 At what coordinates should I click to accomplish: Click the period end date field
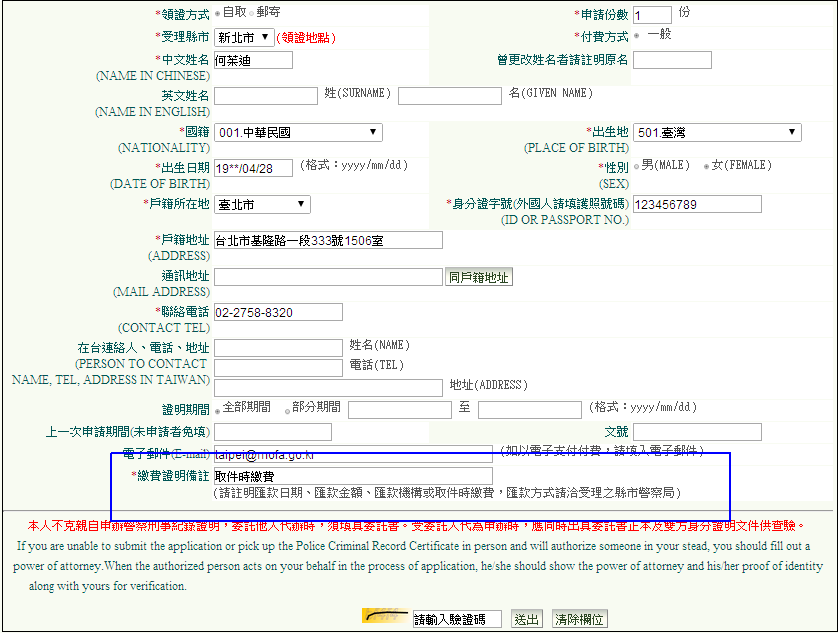point(530,410)
